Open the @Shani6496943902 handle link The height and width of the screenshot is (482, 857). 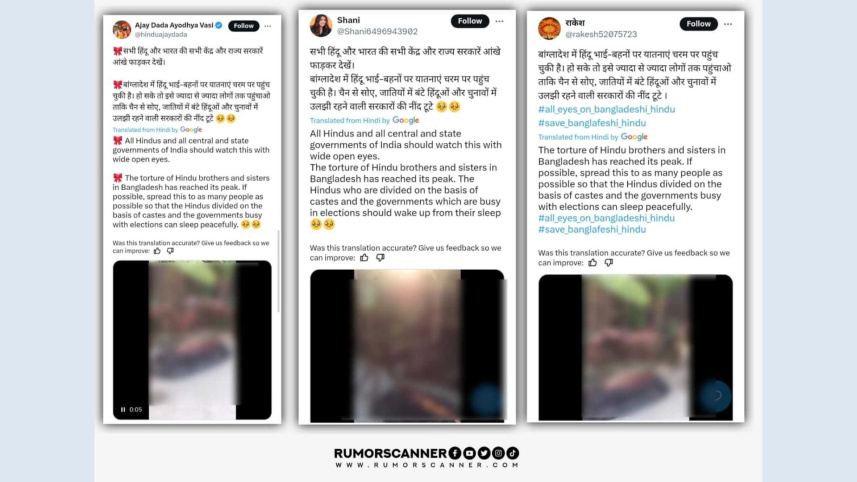coord(377,32)
